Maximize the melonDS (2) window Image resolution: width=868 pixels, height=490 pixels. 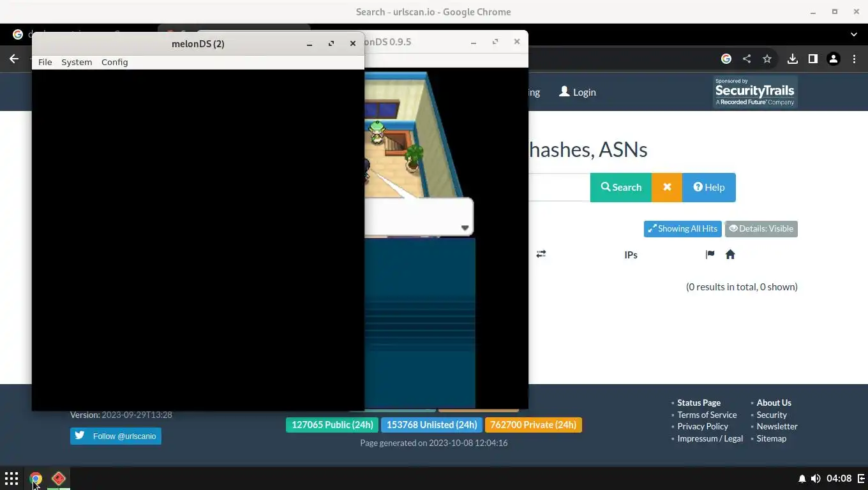[331, 43]
